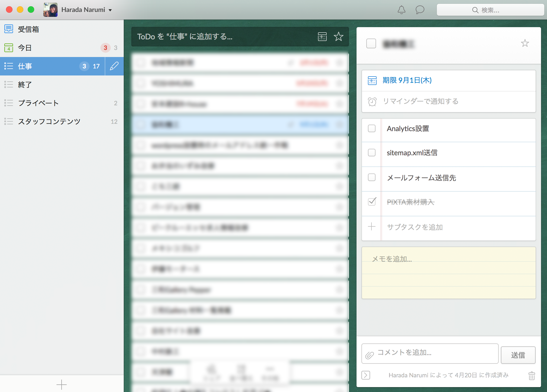547x392 pixels.
Task: Click the メモを追加 note area
Action: 449,273
